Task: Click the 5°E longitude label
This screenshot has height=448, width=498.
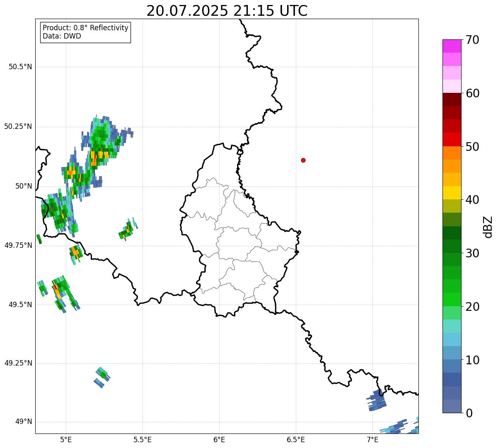Action: click(66, 439)
